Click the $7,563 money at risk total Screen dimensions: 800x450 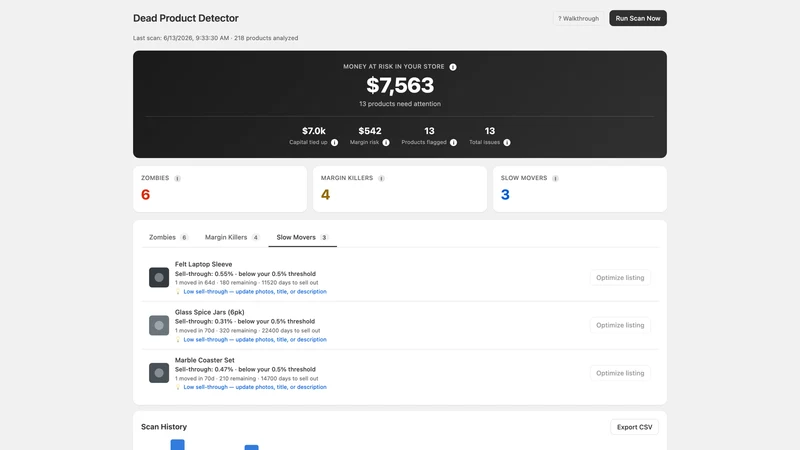(x=400, y=85)
